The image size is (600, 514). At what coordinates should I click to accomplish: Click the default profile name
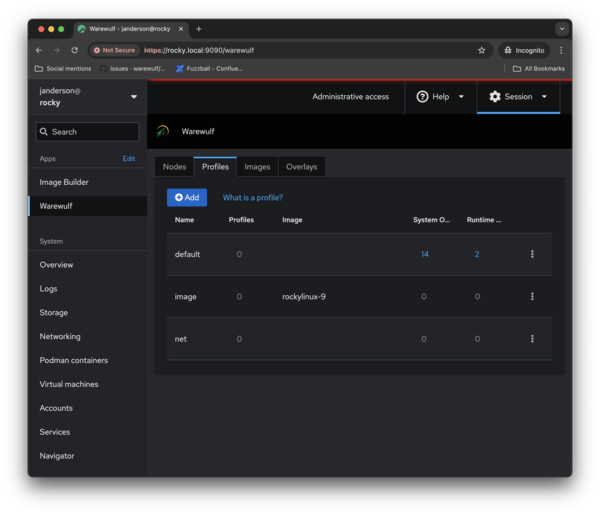(x=187, y=254)
